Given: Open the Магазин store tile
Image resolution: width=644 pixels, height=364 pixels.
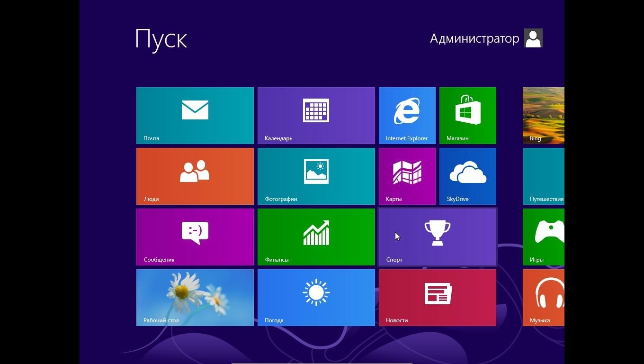Looking at the screenshot, I should [467, 115].
